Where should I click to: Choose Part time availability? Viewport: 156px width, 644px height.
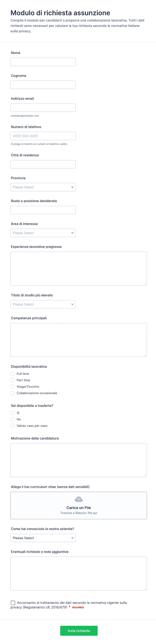coord(13,380)
